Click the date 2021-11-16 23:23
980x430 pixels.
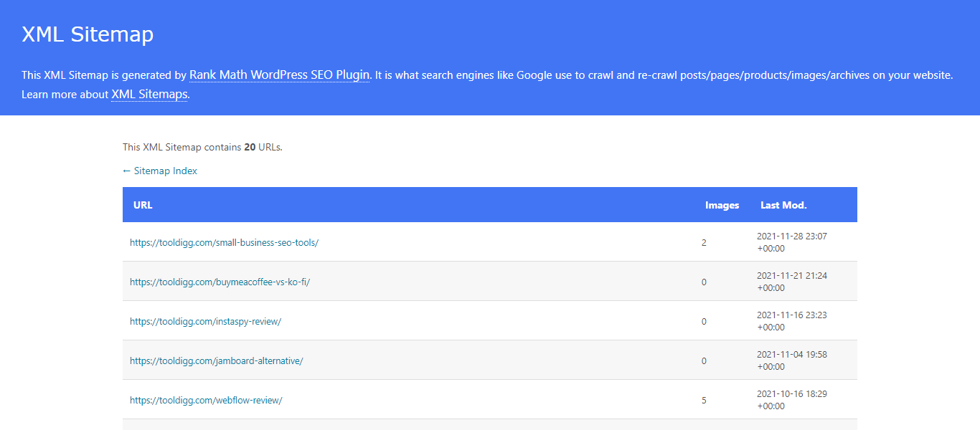[792, 315]
